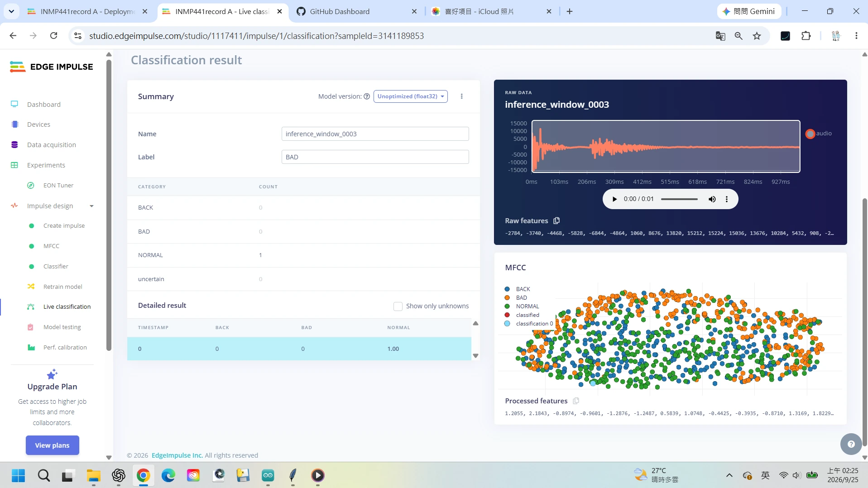Open Chrome extensions puzzle icon
The width and height of the screenshot is (868, 488).
[806, 36]
